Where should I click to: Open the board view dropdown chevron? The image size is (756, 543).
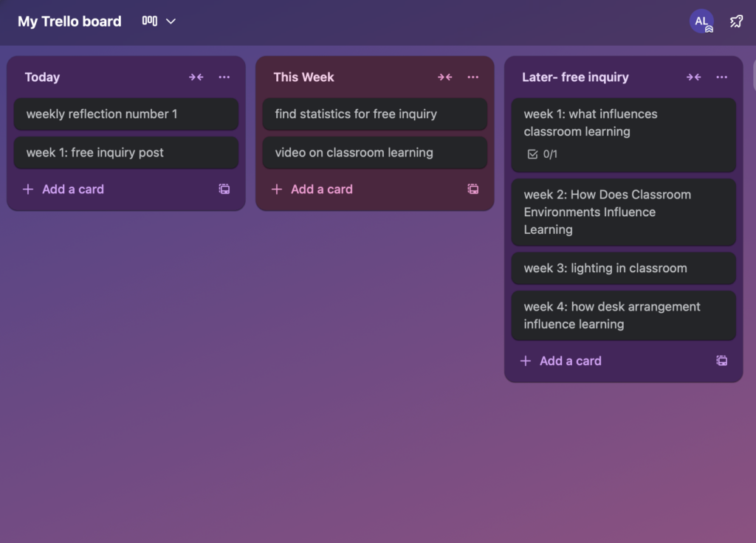coord(171,21)
